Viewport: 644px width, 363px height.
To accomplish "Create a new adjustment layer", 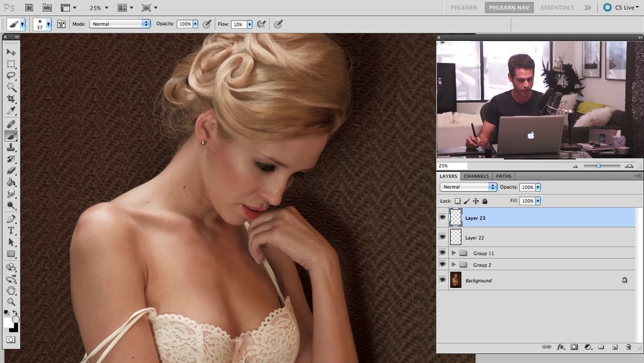I will (588, 347).
